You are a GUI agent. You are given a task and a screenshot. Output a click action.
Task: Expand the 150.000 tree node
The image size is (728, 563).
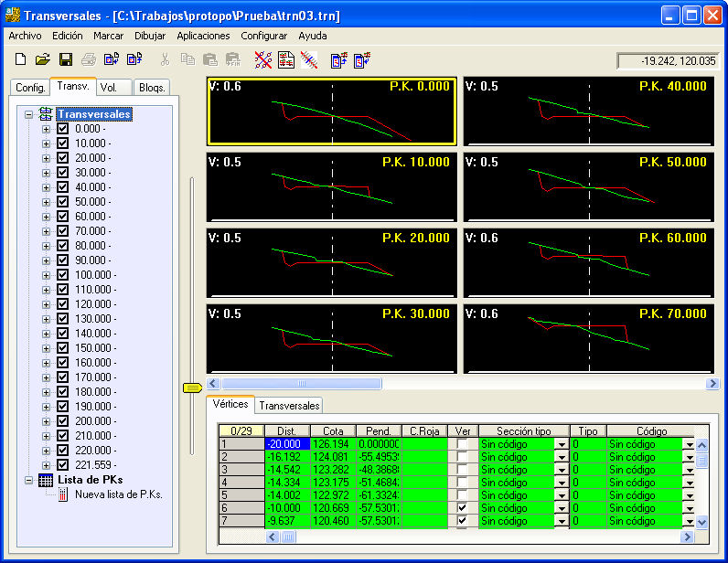pyautogui.click(x=46, y=348)
